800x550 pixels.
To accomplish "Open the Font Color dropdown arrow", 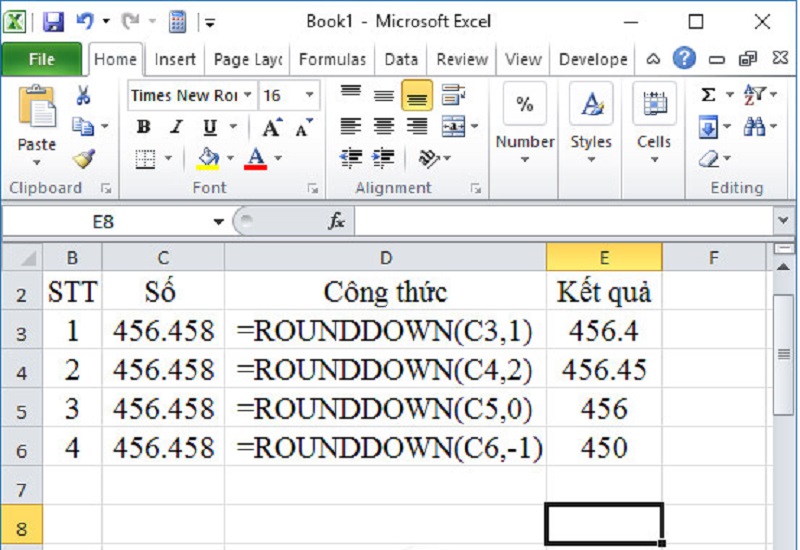I will pyautogui.click(x=278, y=159).
